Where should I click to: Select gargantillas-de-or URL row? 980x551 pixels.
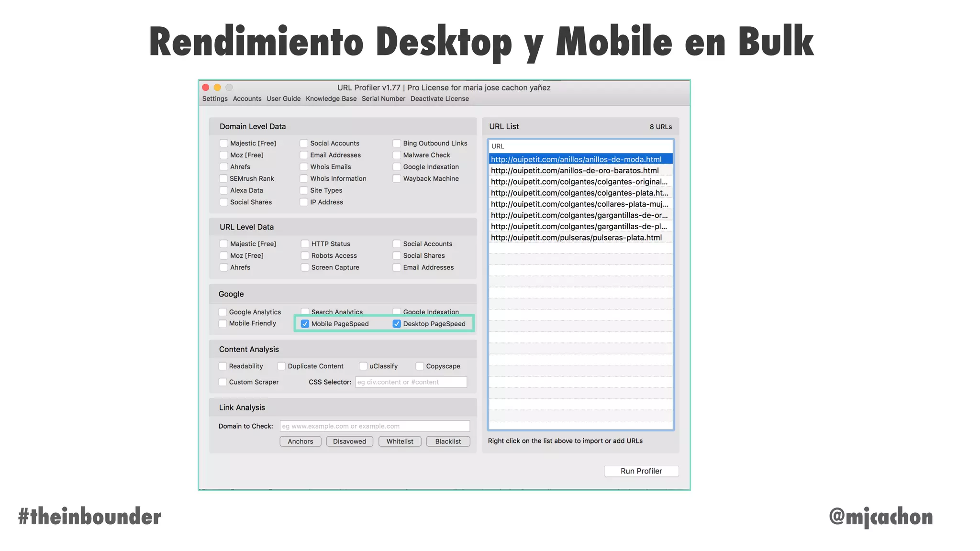[580, 215]
